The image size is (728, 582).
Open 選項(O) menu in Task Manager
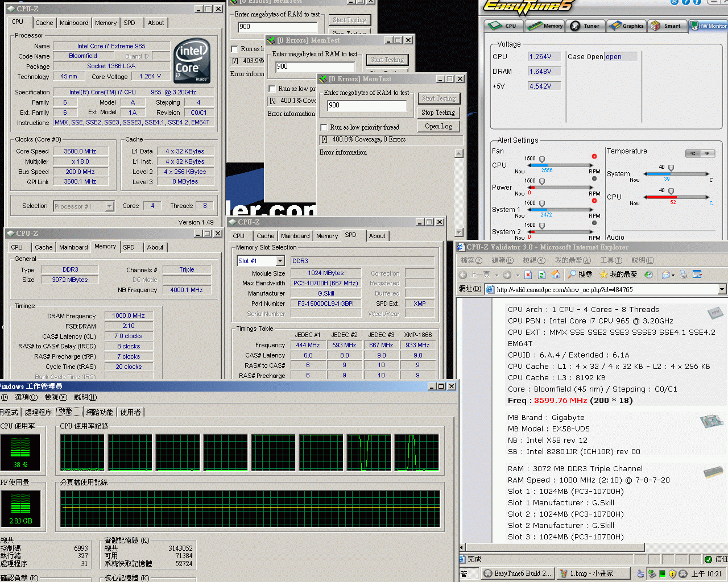tap(26, 397)
